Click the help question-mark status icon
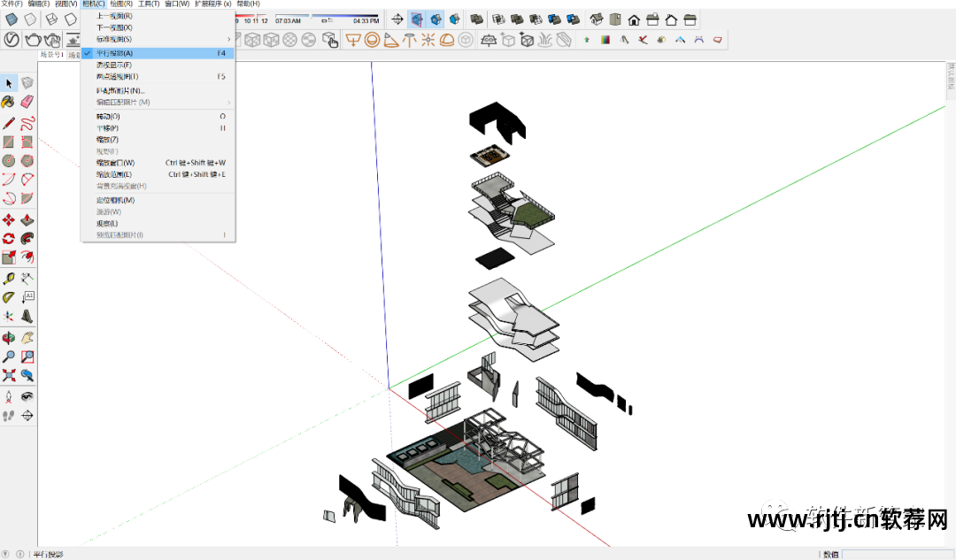956x560 pixels. pos(5,555)
